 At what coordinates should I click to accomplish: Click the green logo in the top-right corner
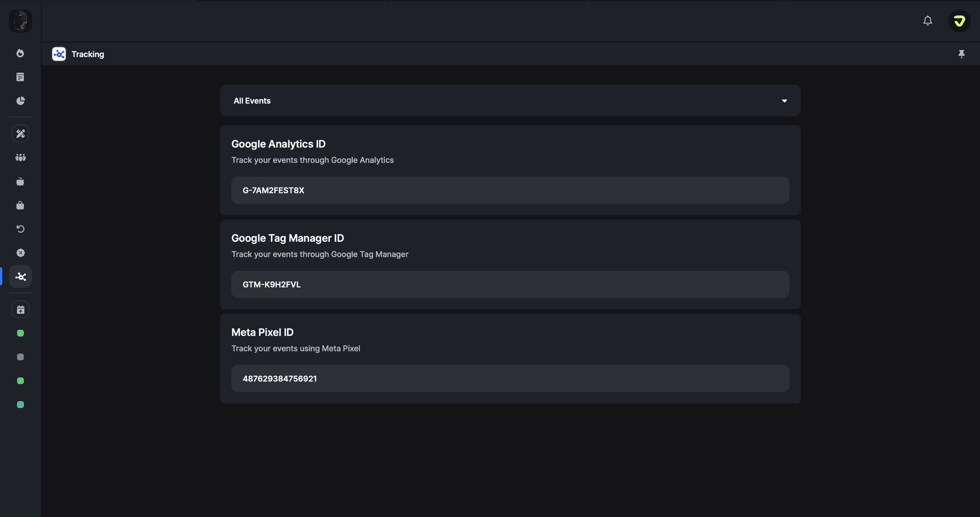(958, 21)
